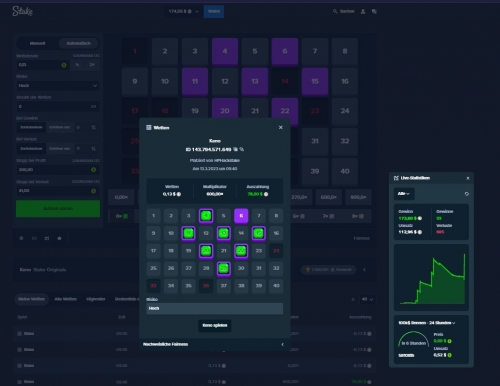Click the Anzahl der Wetten input
Viewport: 500px width, 386px height.
point(53,107)
